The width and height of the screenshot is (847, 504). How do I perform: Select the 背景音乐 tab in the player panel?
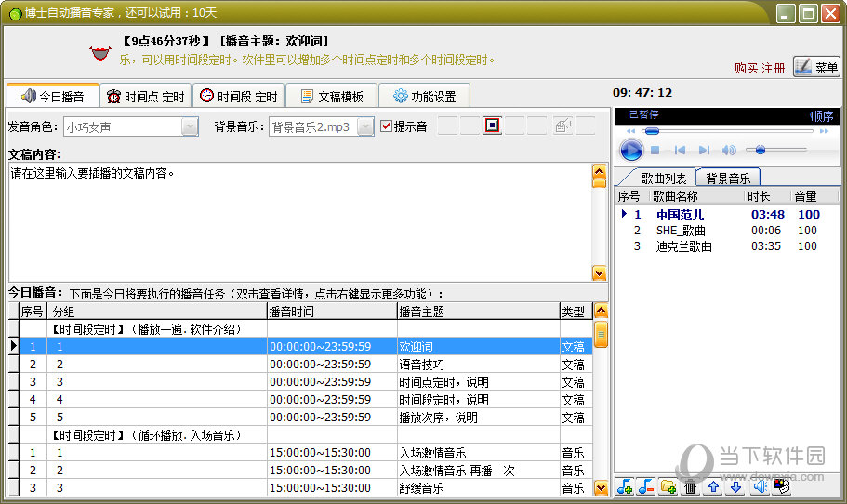(728, 178)
